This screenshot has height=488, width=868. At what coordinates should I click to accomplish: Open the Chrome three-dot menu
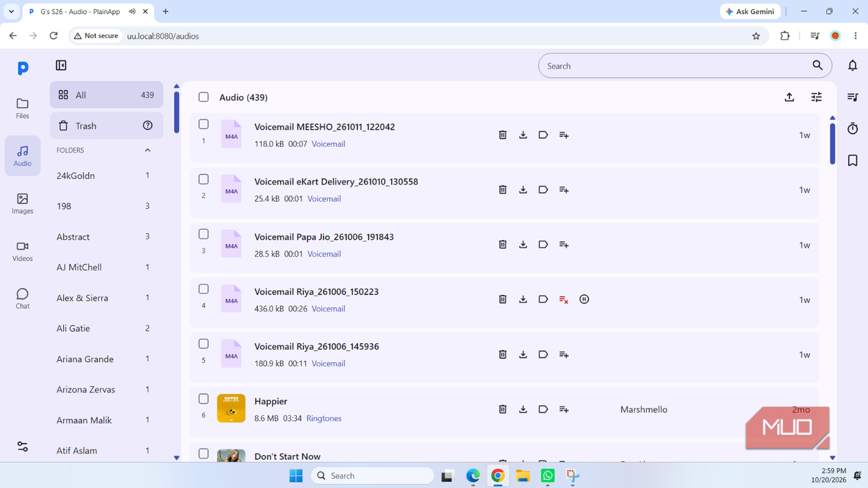(856, 36)
